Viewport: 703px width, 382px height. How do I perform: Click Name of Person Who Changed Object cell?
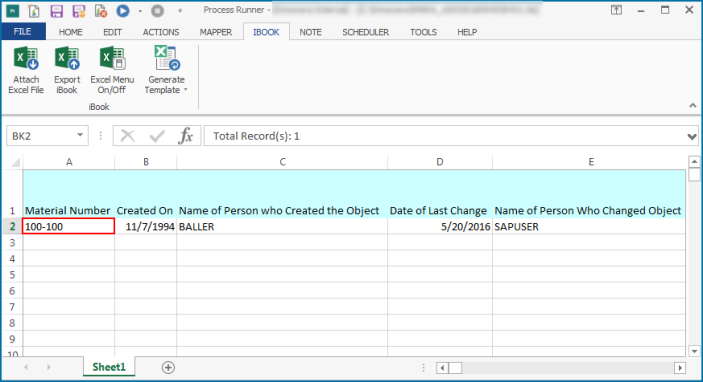click(x=589, y=194)
